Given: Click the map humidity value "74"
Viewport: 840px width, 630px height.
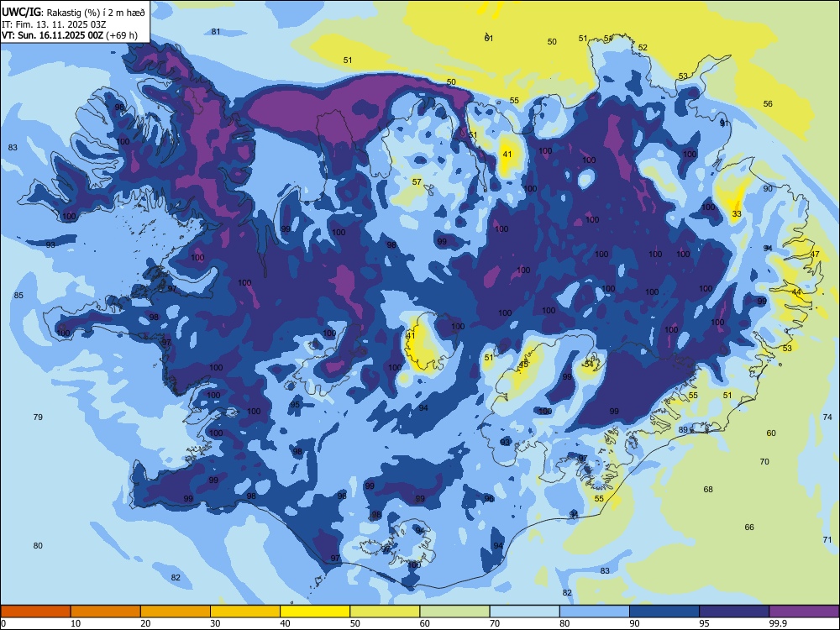Looking at the screenshot, I should tap(827, 417).
